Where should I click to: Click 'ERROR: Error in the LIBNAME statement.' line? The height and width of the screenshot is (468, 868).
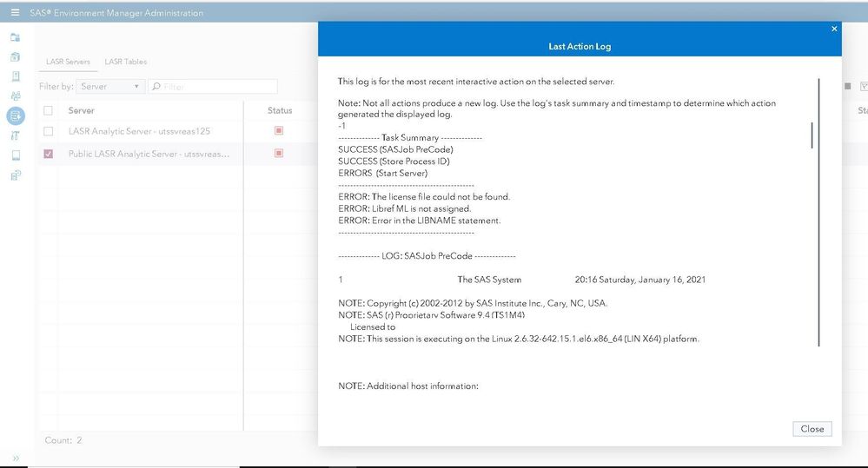tap(420, 221)
